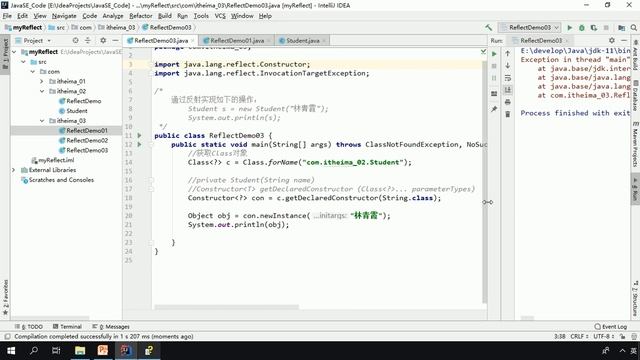Viewport: 640px width, 360px height.
Task: Pin the Run tab
Action: 494,109
